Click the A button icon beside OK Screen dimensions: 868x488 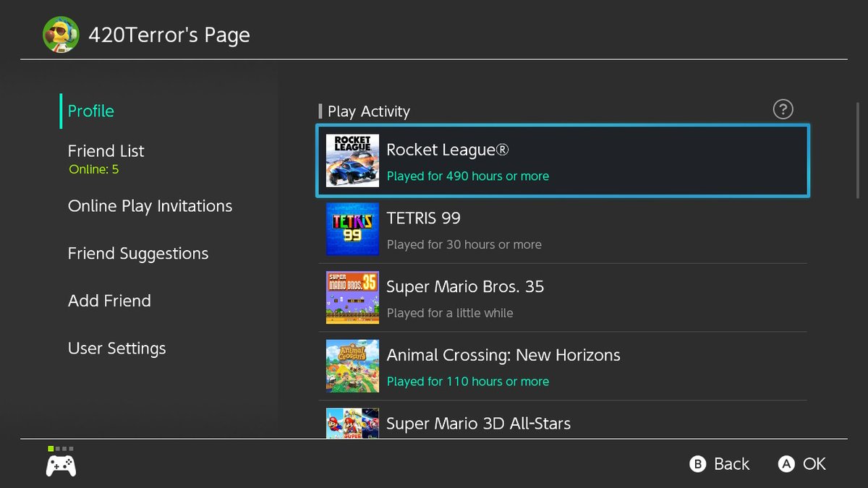coord(786,464)
